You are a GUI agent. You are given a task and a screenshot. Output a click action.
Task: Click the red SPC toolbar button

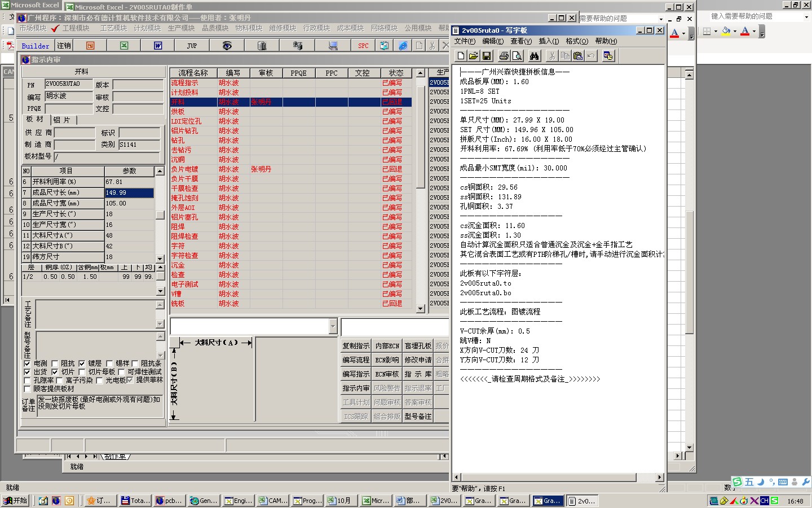click(x=363, y=46)
